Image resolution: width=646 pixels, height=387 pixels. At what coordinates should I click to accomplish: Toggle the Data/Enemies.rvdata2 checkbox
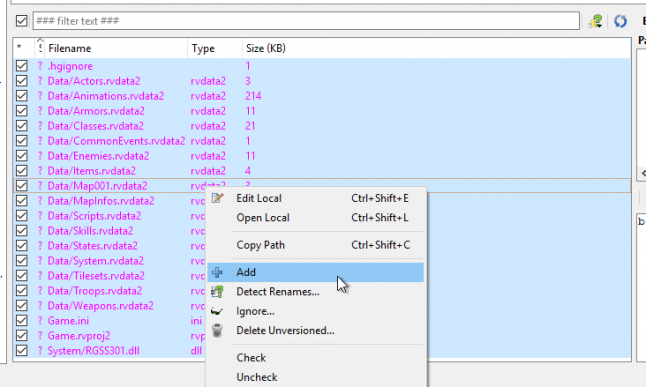[21, 156]
